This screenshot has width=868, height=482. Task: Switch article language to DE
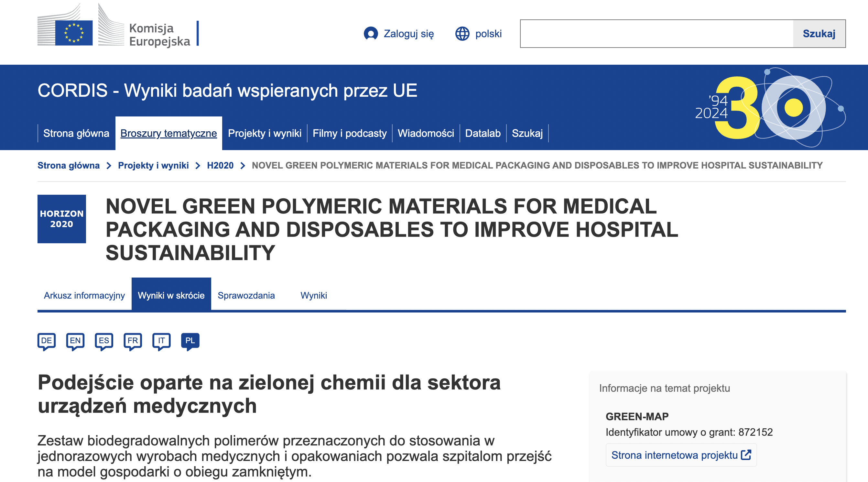tap(47, 342)
